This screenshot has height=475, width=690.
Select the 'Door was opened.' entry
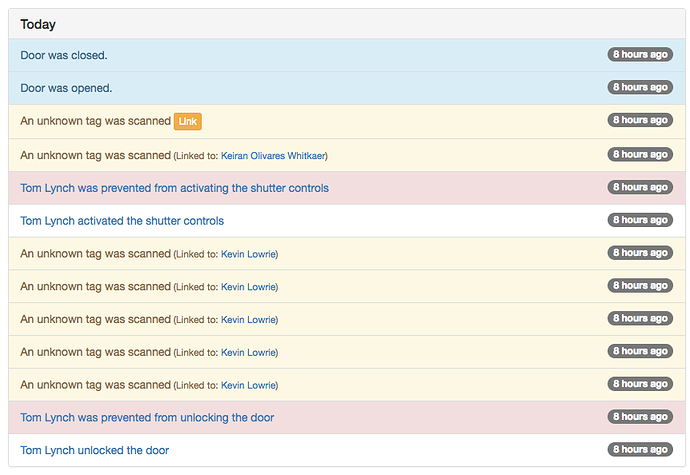click(x=347, y=88)
